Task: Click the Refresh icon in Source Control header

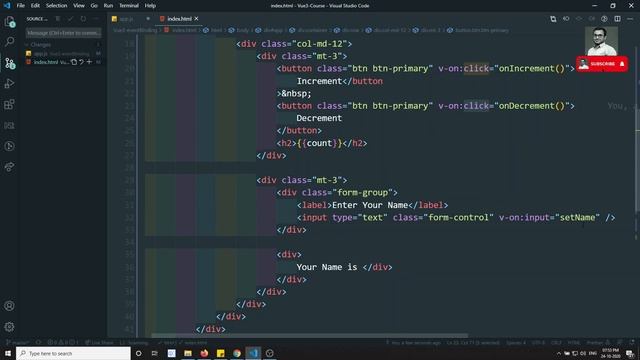Action: [x=83, y=19]
